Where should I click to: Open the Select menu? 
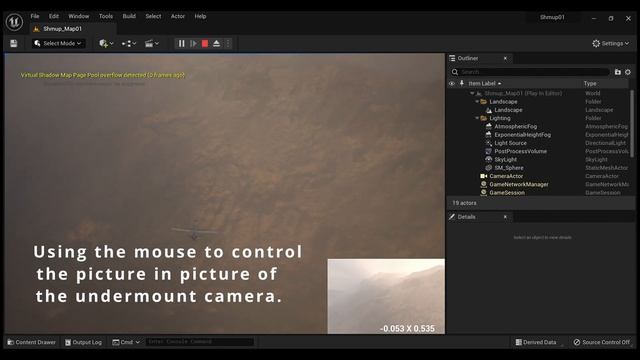153,16
